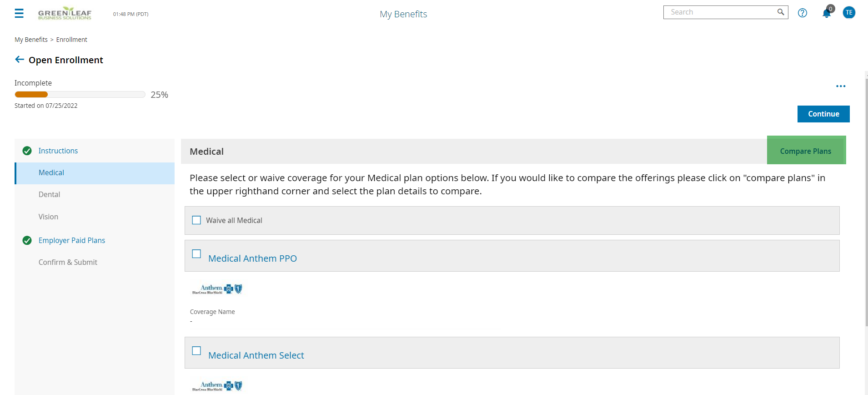The height and width of the screenshot is (395, 868).
Task: Check the Waive all Medical checkbox
Action: point(196,220)
